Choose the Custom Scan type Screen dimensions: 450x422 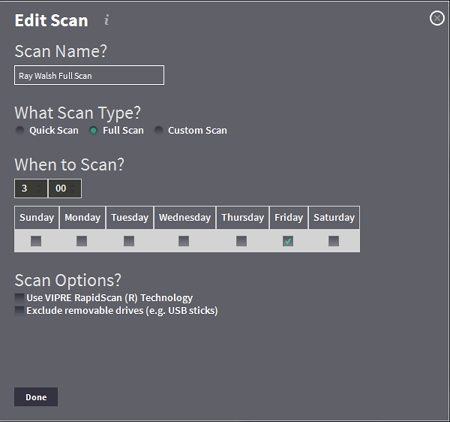coord(158,130)
